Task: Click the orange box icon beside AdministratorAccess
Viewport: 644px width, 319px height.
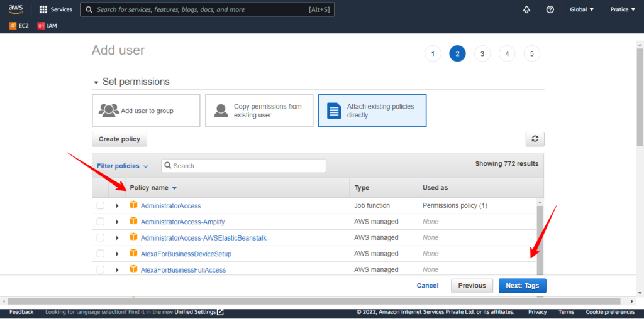Action: [x=133, y=205]
